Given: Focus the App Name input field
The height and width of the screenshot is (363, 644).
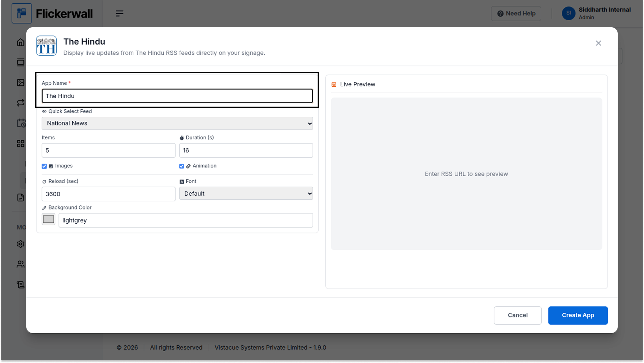Looking at the screenshot, I should [x=177, y=96].
